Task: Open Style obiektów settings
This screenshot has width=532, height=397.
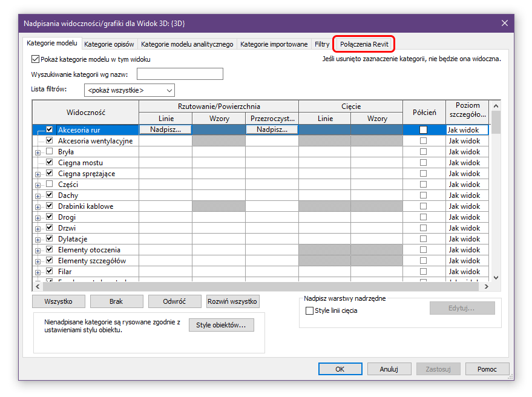Action: [x=222, y=325]
